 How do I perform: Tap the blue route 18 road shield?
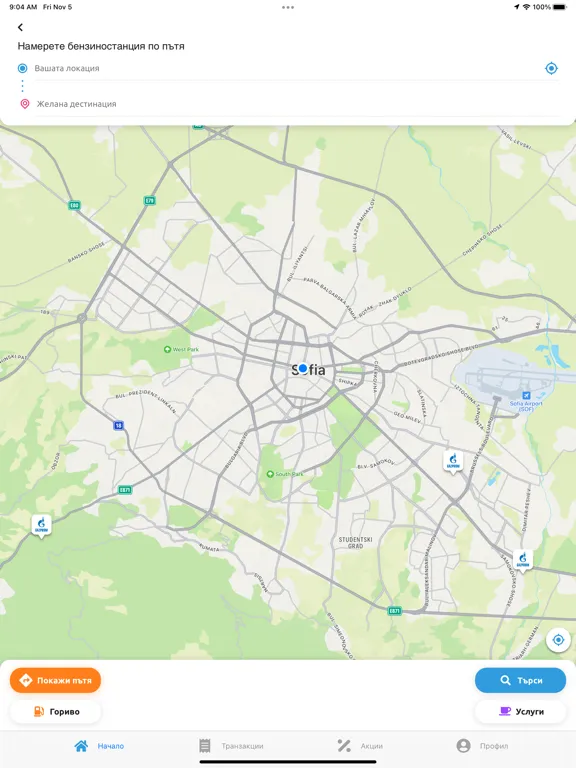pyautogui.click(x=118, y=425)
